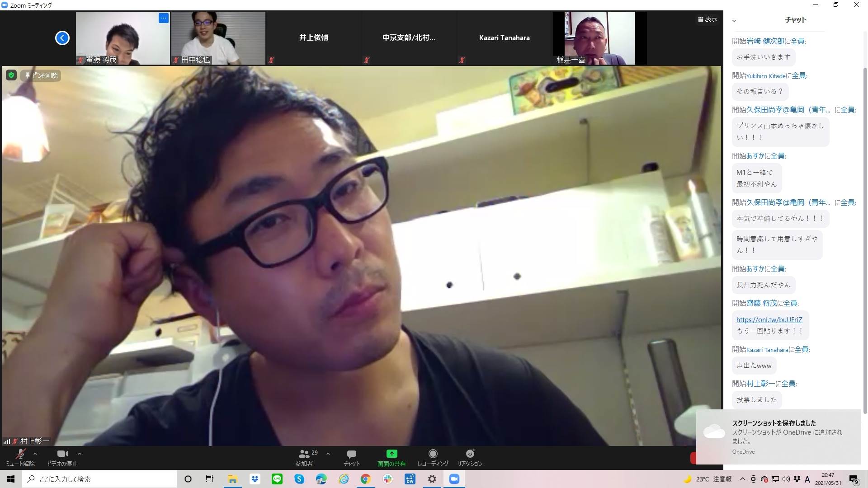Click the chat panel scrollbar
The width and height of the screenshot is (868, 488).
865,239
